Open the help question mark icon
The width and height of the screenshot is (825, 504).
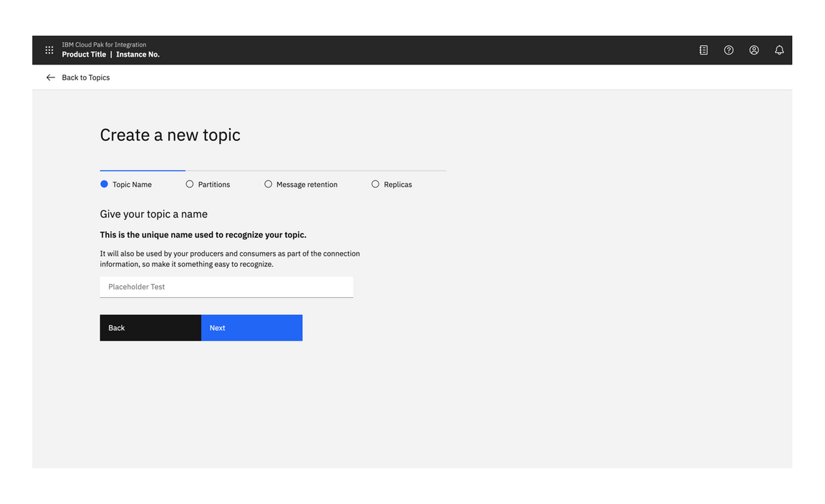728,49
